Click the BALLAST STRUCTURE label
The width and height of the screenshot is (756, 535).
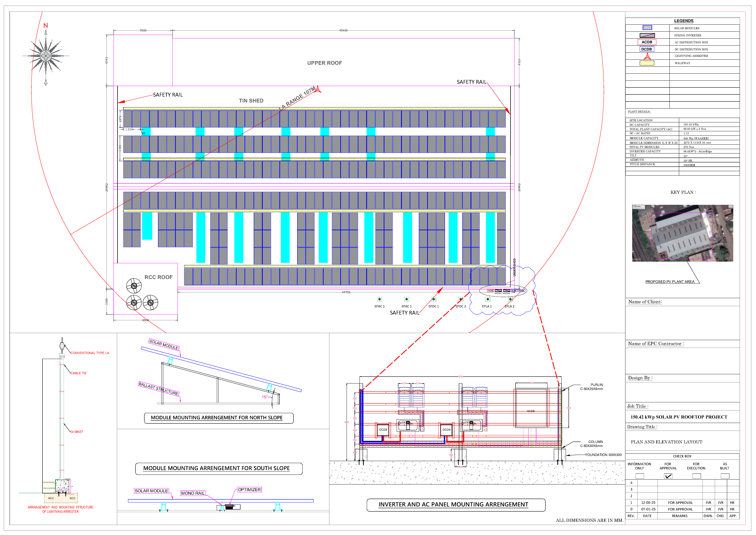coord(159,389)
